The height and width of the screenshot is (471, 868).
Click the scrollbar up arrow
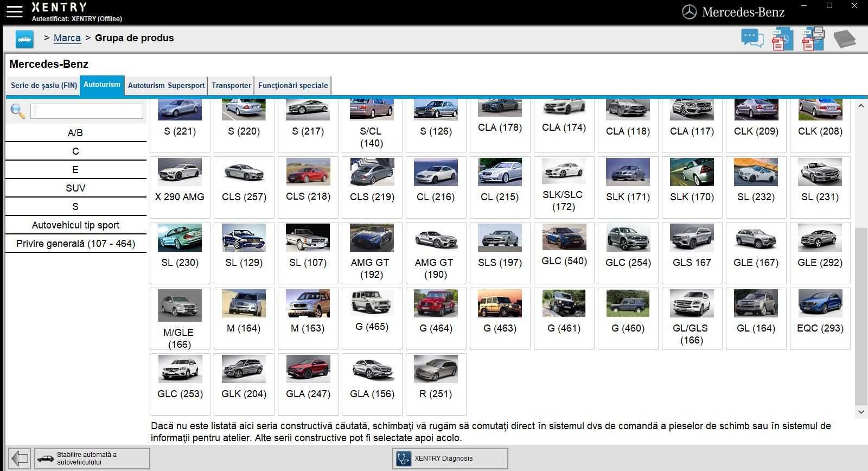pos(861,106)
